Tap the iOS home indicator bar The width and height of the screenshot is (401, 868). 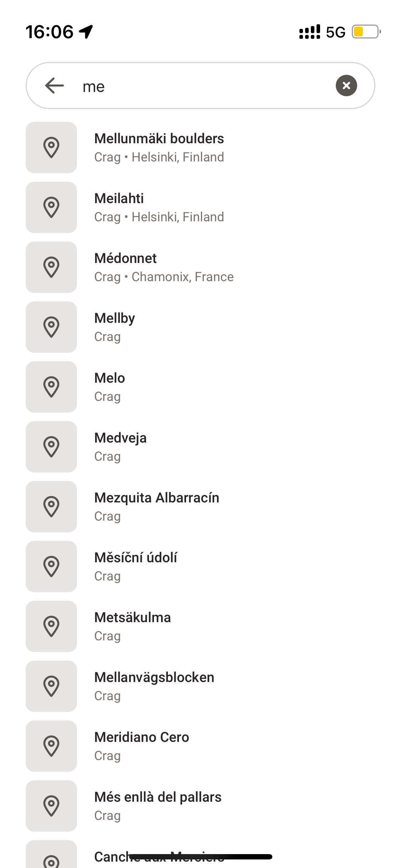point(200,857)
